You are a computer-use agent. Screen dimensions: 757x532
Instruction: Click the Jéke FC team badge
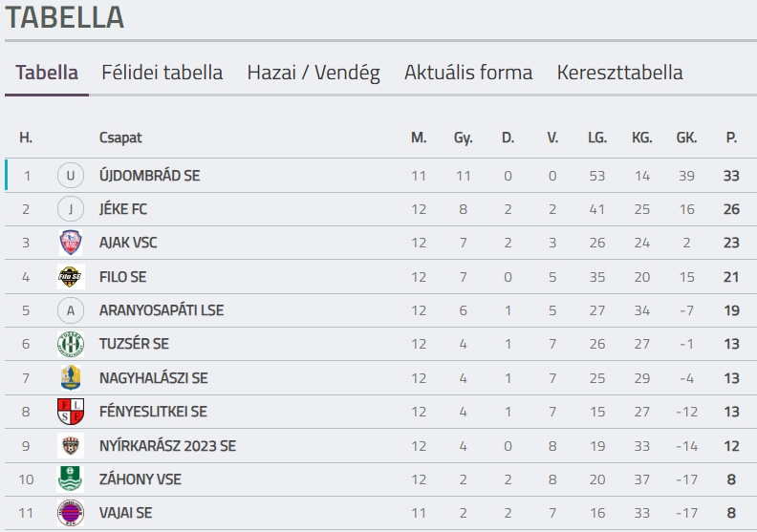pos(71,209)
